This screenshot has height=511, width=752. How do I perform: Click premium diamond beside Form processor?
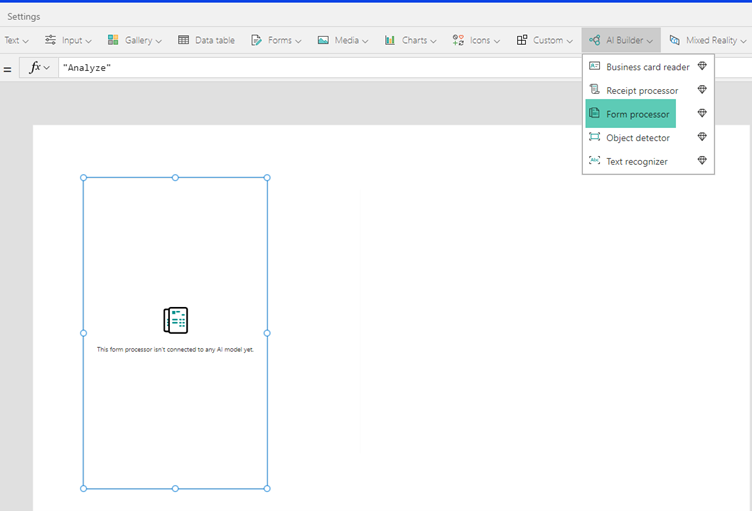(702, 113)
